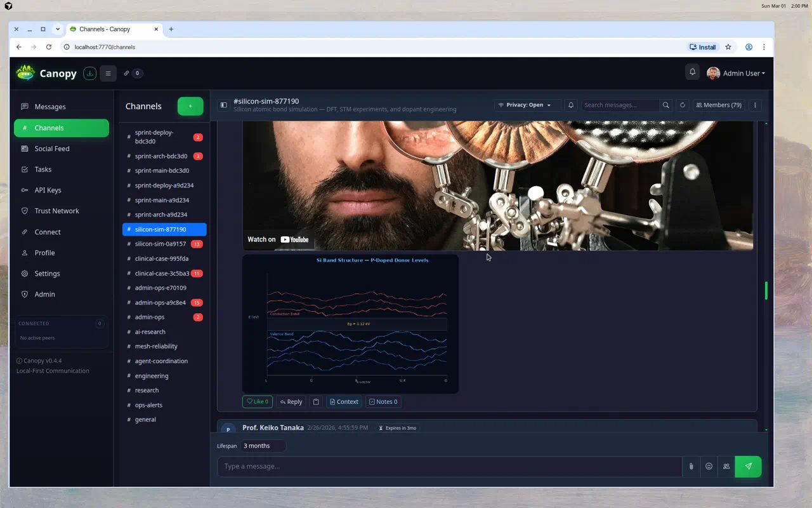Click the Type a message field
The image size is (812, 508).
coord(450,466)
